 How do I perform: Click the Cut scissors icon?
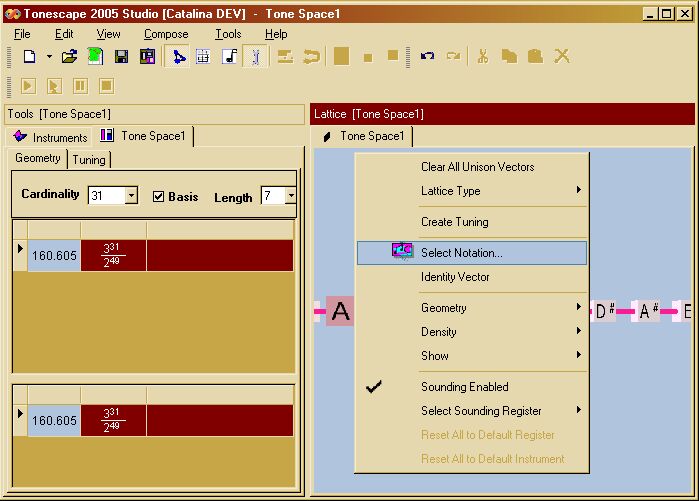[483, 56]
